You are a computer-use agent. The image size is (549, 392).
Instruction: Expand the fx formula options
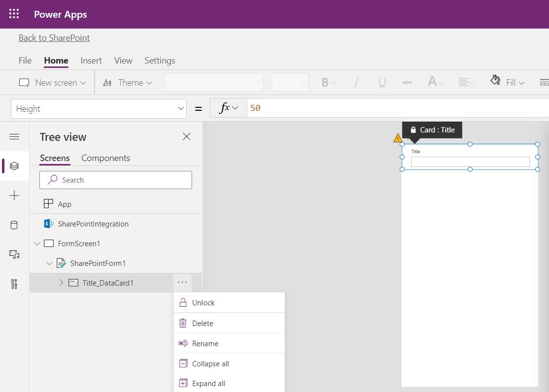(x=228, y=108)
